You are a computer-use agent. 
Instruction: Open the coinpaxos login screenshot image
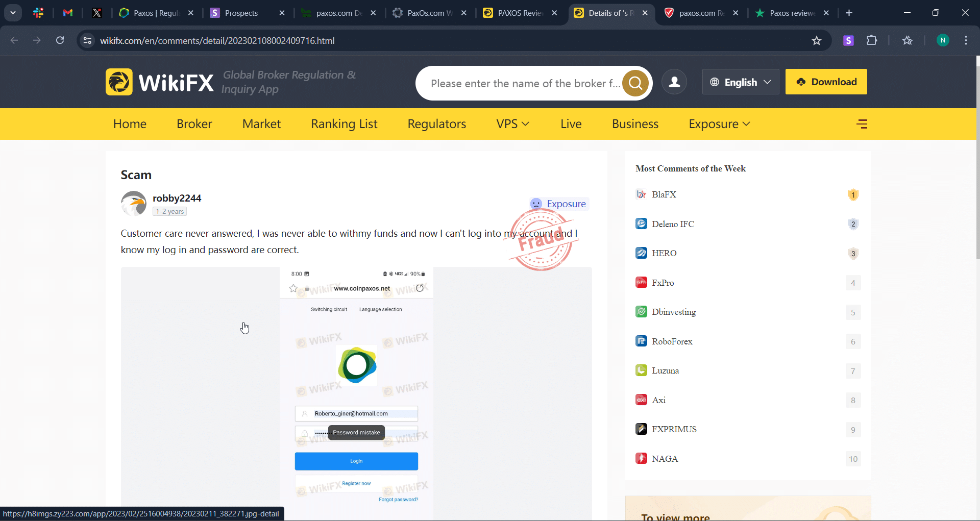[356, 393]
